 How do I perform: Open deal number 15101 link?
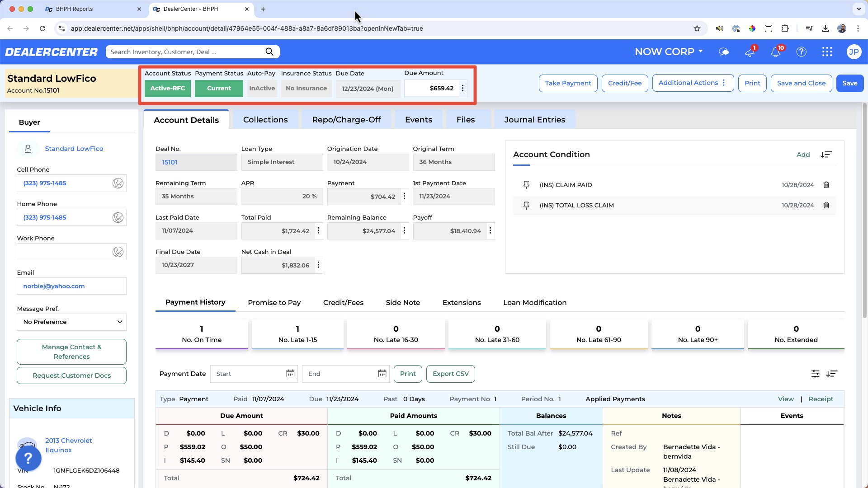tap(170, 162)
